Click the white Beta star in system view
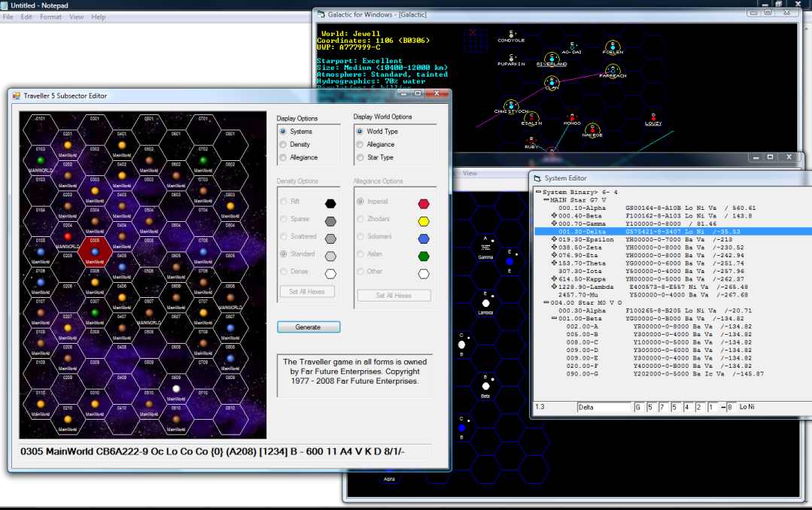The height and width of the screenshot is (510, 812). tap(485, 386)
